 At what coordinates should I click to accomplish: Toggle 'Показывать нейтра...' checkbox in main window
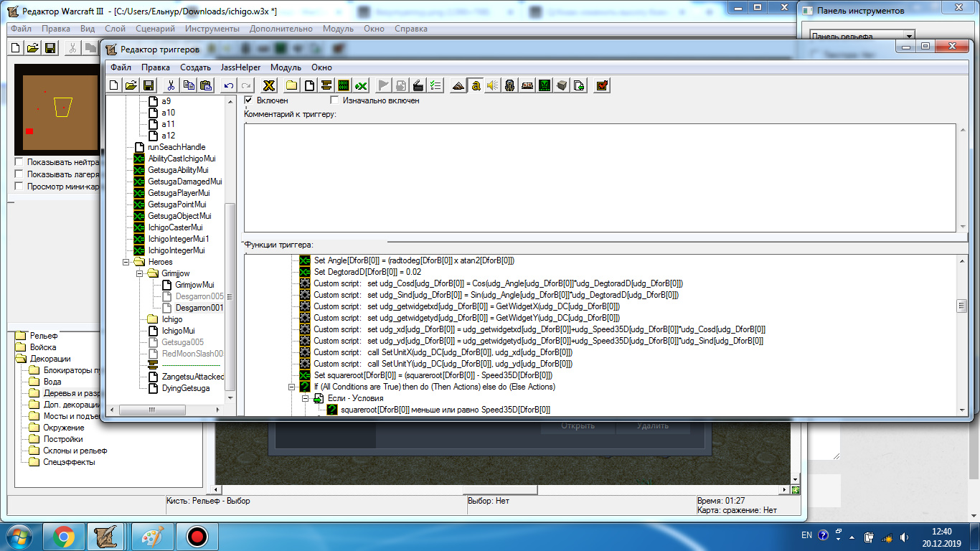(x=19, y=162)
